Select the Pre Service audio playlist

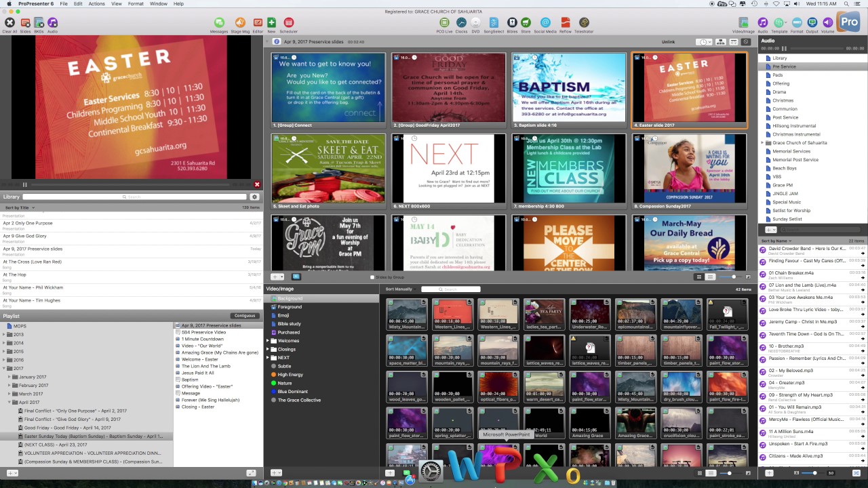click(785, 66)
